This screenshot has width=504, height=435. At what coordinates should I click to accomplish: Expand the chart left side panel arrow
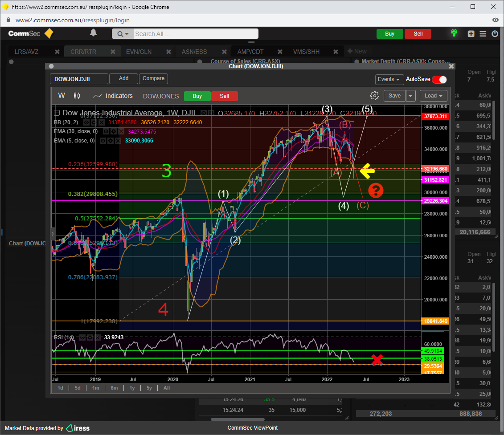point(53,234)
